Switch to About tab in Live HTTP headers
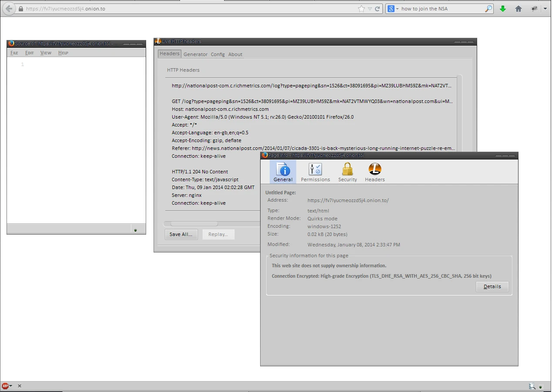 235,54
